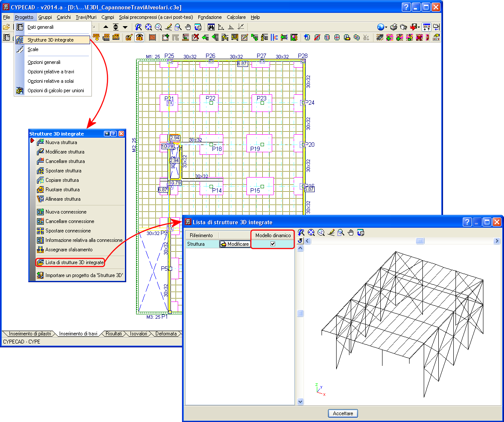
Task: Click the red X delete beam icon
Action: coord(195,38)
